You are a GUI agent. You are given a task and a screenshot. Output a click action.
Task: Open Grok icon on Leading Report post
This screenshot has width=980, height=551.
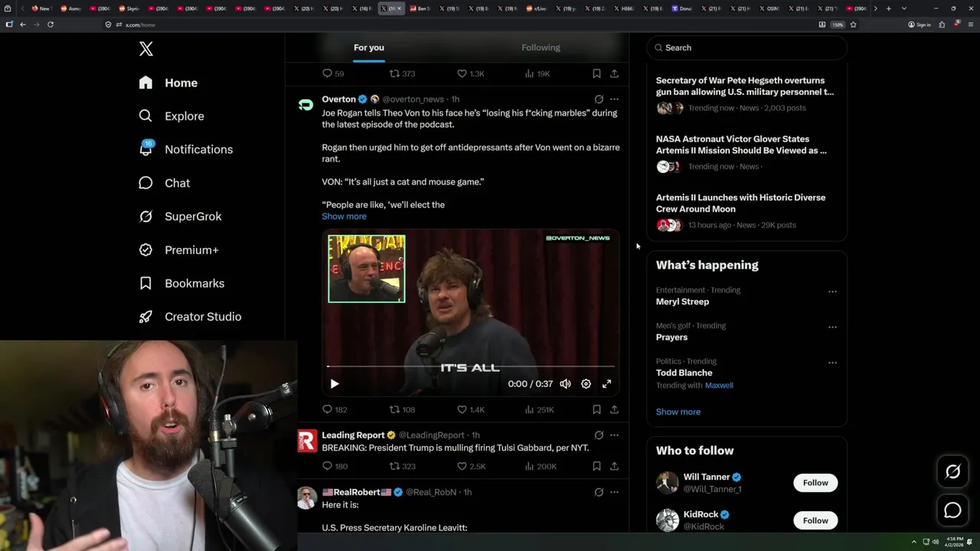coord(599,435)
